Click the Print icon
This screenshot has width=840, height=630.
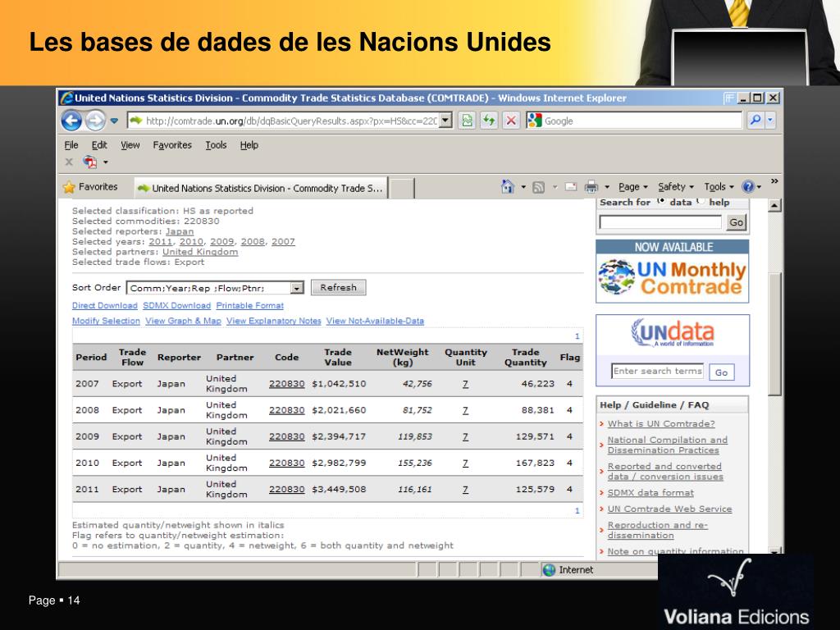point(591,186)
